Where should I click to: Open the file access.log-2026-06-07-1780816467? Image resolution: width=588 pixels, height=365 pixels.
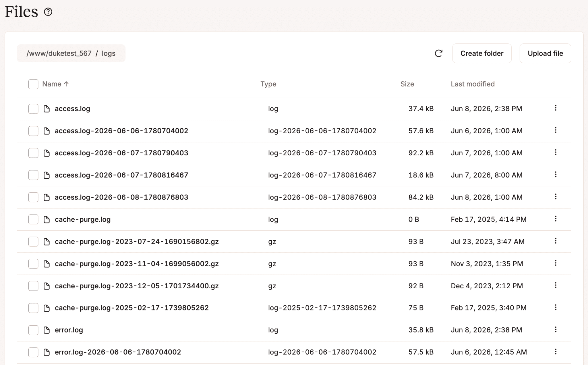[x=121, y=175]
